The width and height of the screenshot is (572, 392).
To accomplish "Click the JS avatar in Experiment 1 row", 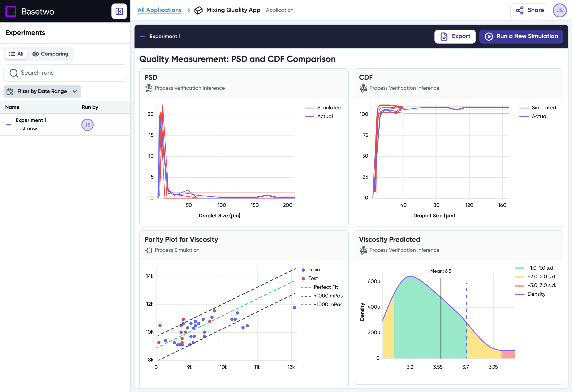I will point(87,125).
